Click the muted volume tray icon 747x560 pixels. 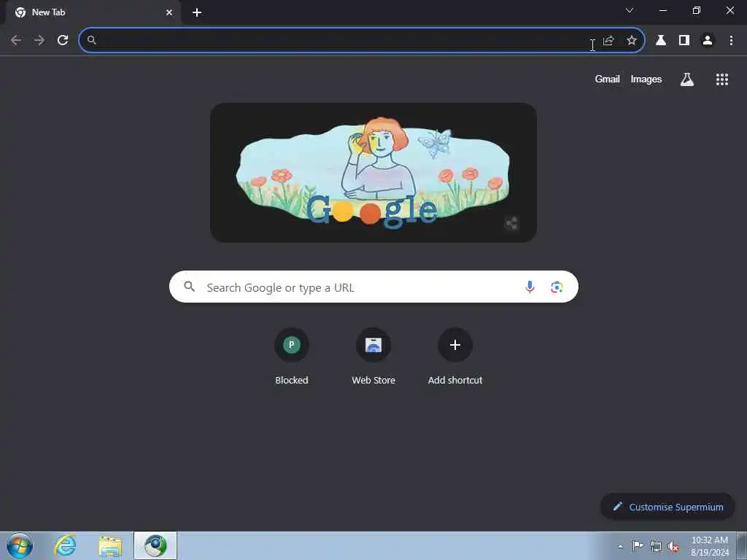(x=673, y=546)
